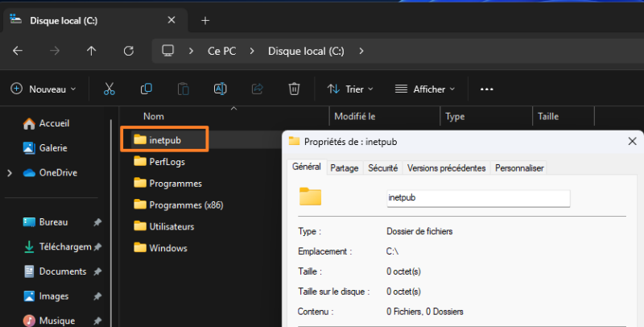Viewport: 644px width, 327px height.
Task: Switch to the Partage tab
Action: (x=345, y=168)
